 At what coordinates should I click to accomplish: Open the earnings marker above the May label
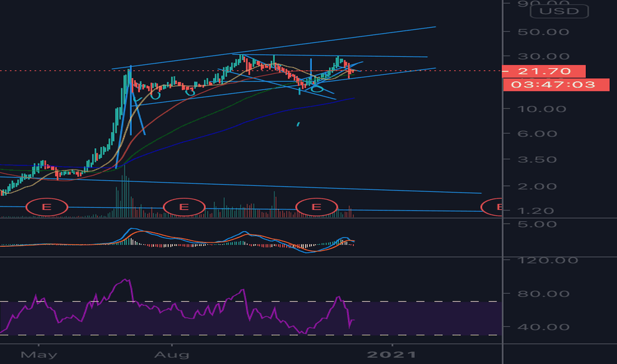[47, 207]
